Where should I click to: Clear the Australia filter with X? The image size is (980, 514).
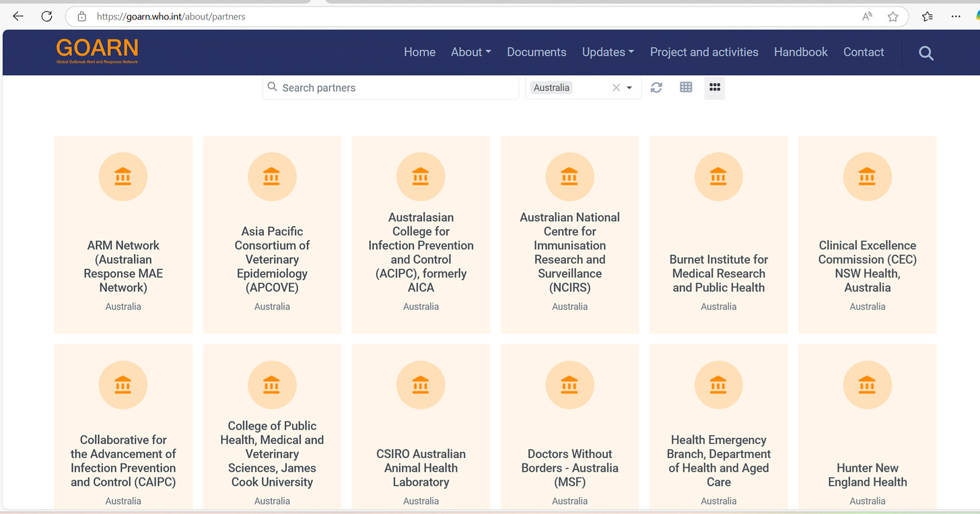(616, 88)
